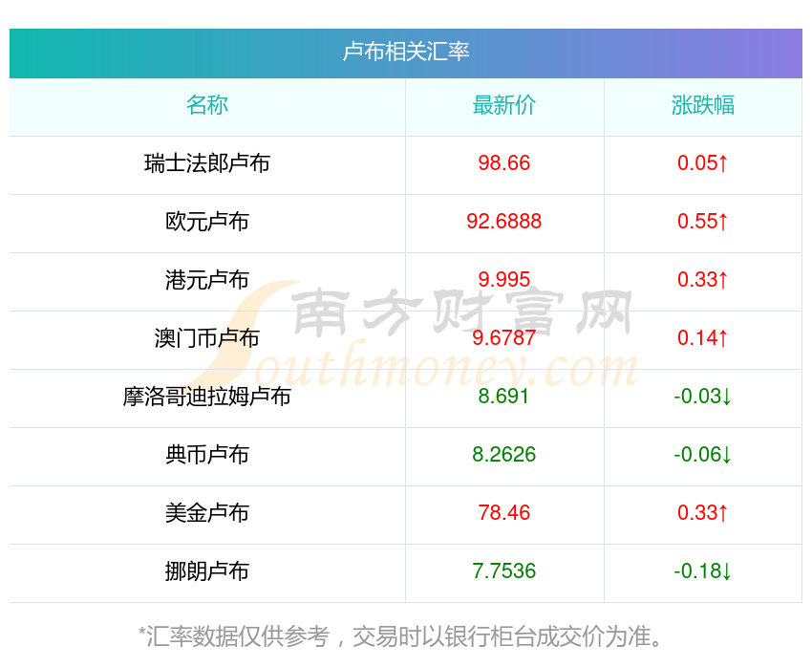Screen dimensions: 812x667
Task: Click the 瑞士法郎卢布 row name
Action: pyautogui.click(x=207, y=163)
